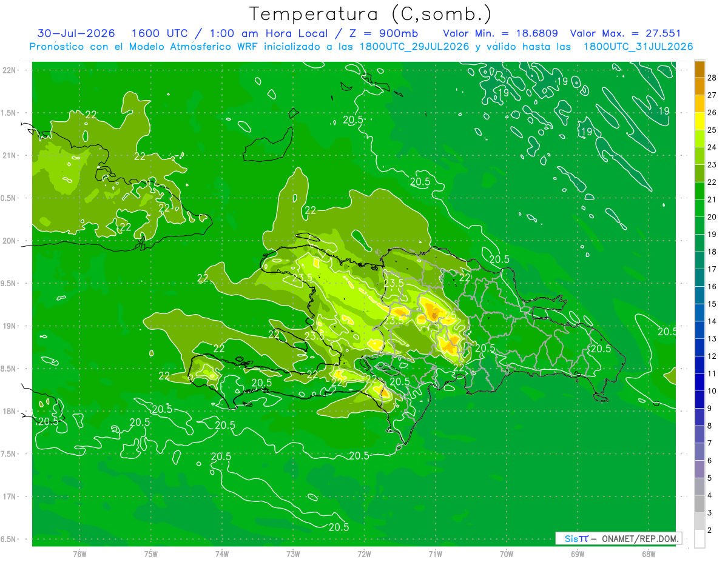Click the '17N' latitude label

[x=9, y=497]
